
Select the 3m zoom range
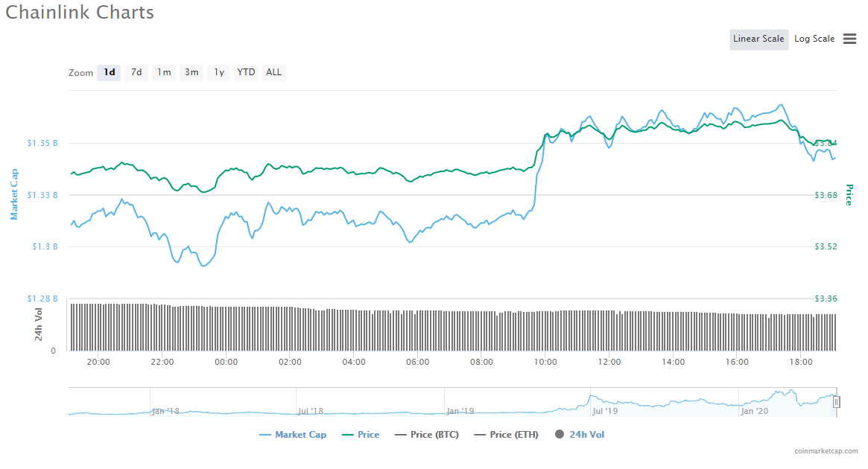click(x=191, y=72)
